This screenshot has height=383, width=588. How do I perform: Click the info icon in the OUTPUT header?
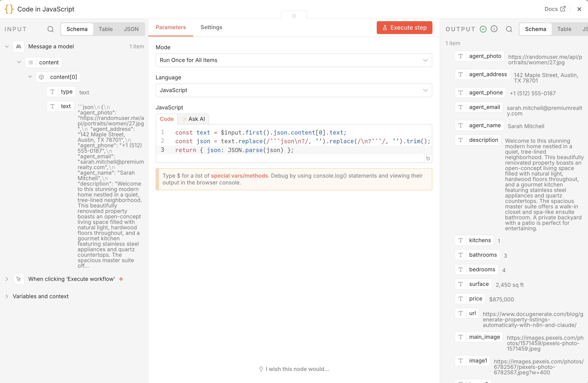point(494,29)
